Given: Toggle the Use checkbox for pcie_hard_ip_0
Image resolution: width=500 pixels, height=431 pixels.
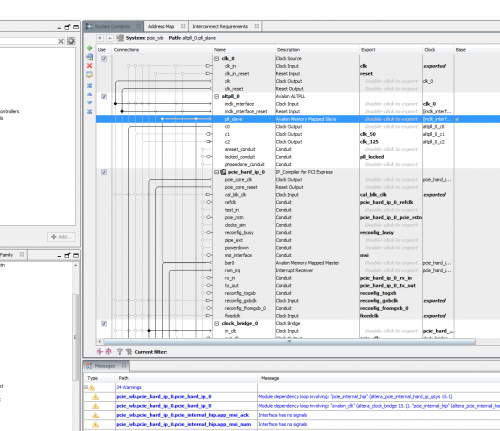Looking at the screenshot, I should tap(104, 172).
